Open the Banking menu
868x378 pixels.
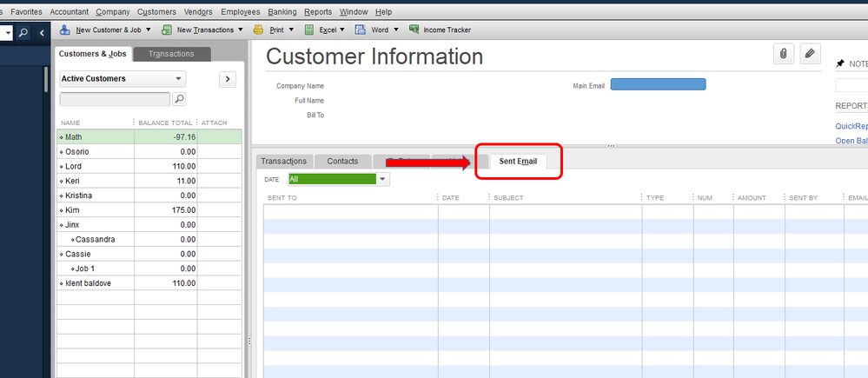(282, 11)
